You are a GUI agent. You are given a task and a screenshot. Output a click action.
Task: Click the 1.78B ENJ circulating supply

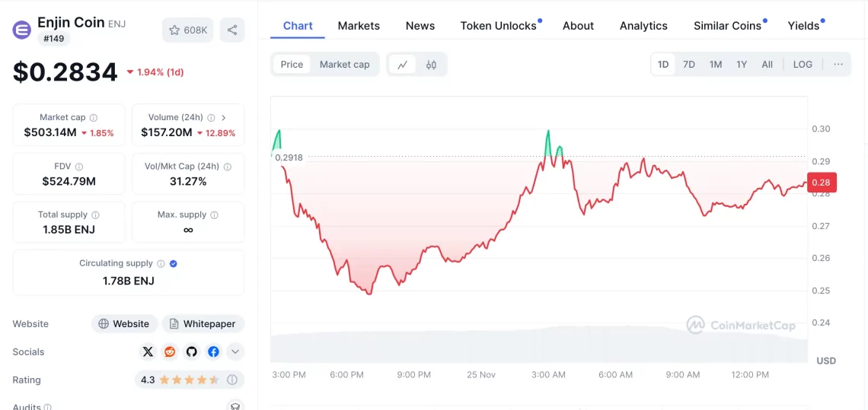coord(129,281)
